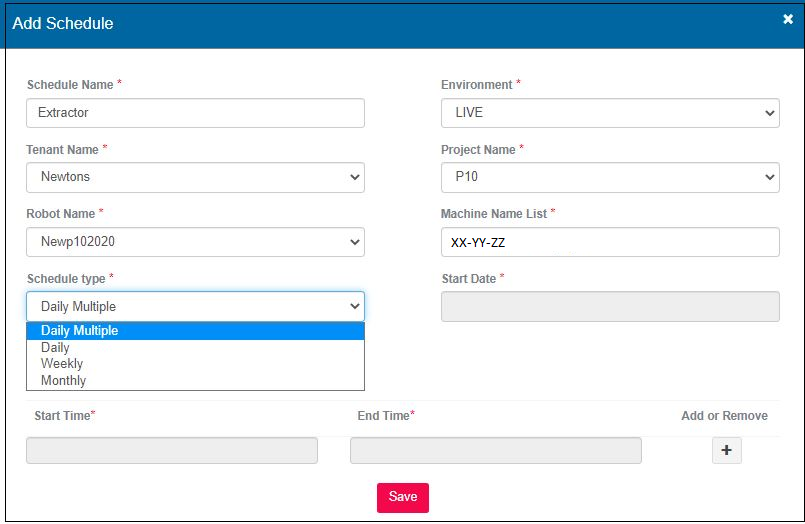Expand the Tenant Name dropdown
This screenshot has height=524, width=805.
pos(195,177)
